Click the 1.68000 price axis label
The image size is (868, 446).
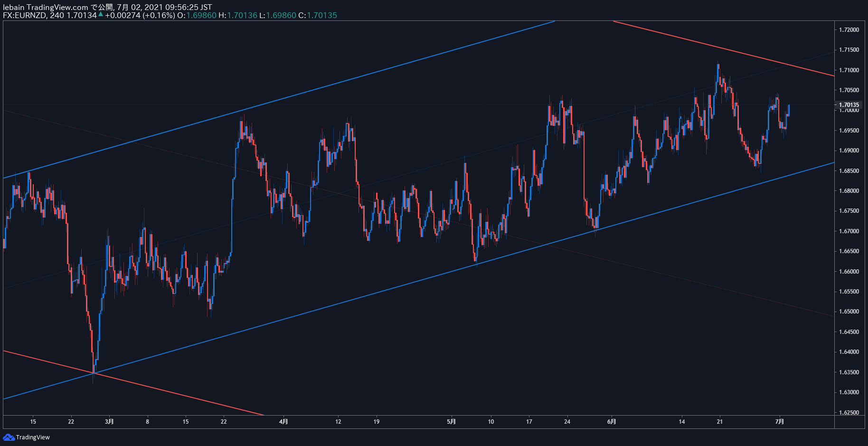(x=849, y=191)
